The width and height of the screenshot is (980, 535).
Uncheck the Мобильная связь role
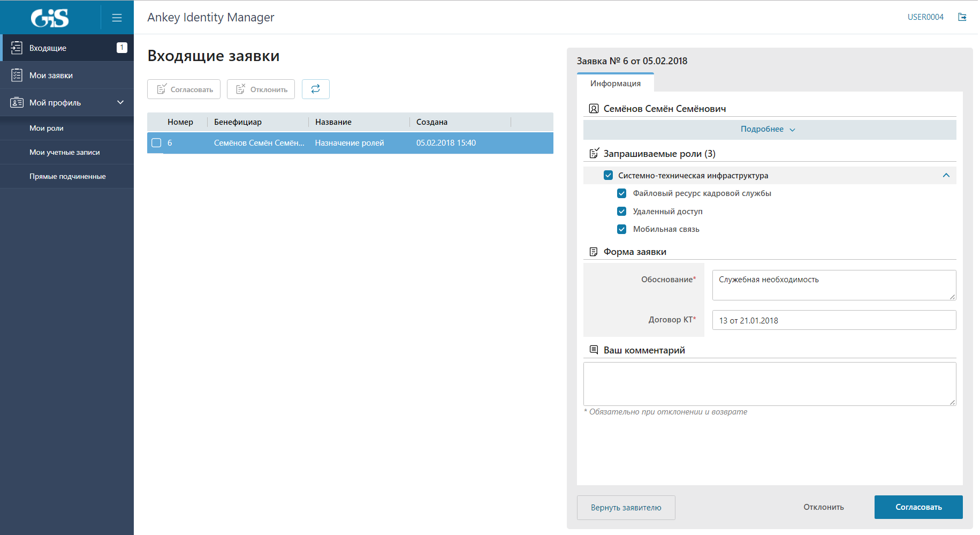pos(621,229)
